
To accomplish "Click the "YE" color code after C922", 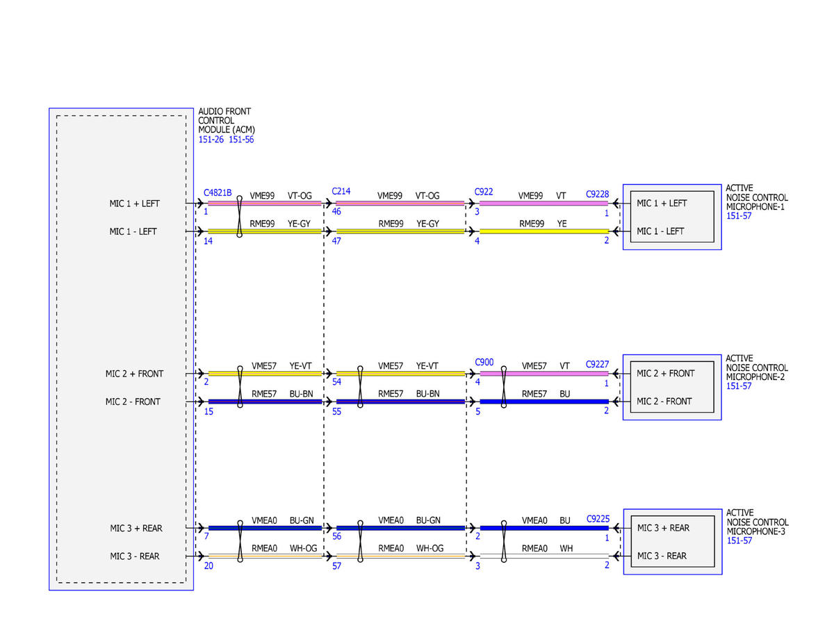I will tap(564, 224).
